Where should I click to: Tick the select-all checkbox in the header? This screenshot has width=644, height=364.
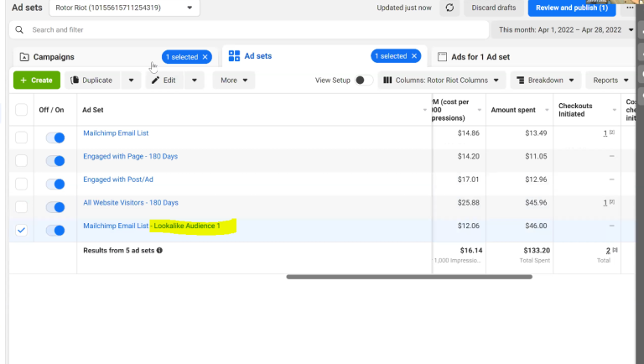[x=21, y=110]
